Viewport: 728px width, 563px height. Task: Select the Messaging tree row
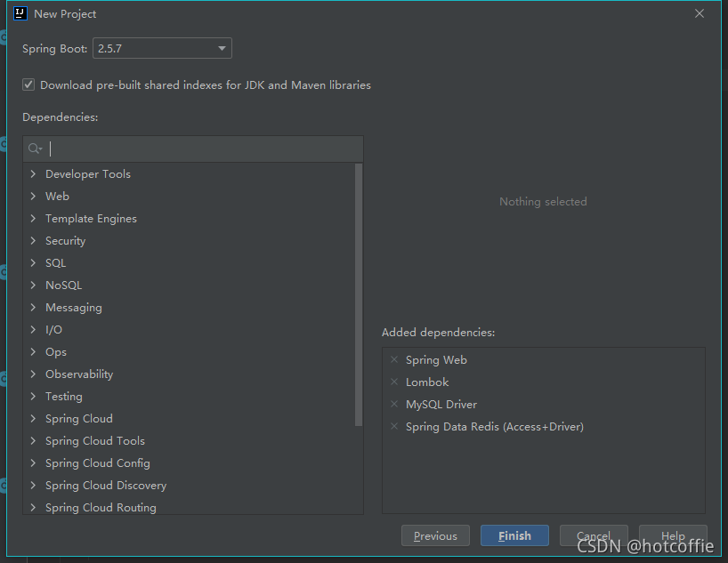coord(189,307)
